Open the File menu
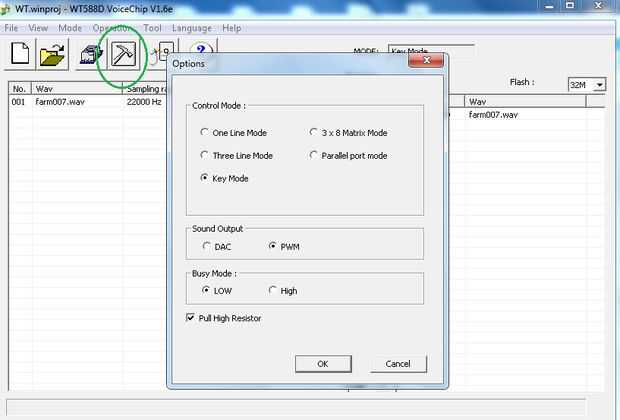The height and width of the screenshot is (420, 620). (11, 28)
